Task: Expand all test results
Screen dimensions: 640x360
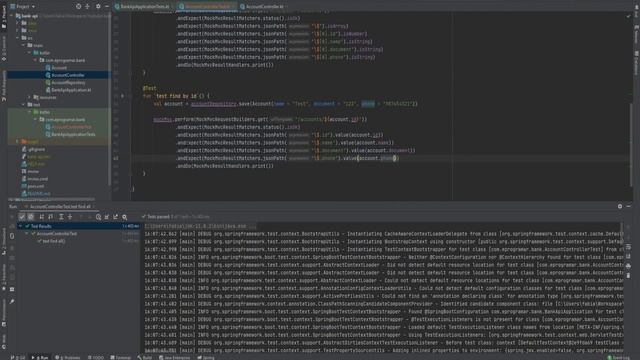Action: tap(61, 217)
